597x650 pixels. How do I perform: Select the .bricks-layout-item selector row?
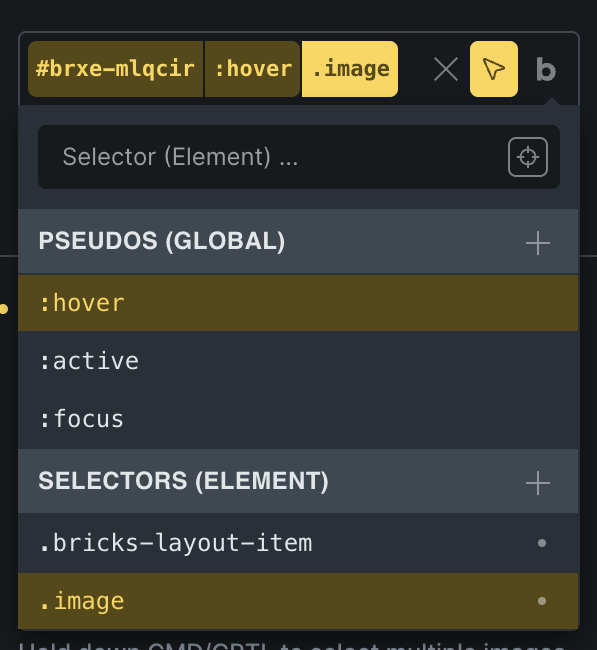pyautogui.click(x=298, y=543)
